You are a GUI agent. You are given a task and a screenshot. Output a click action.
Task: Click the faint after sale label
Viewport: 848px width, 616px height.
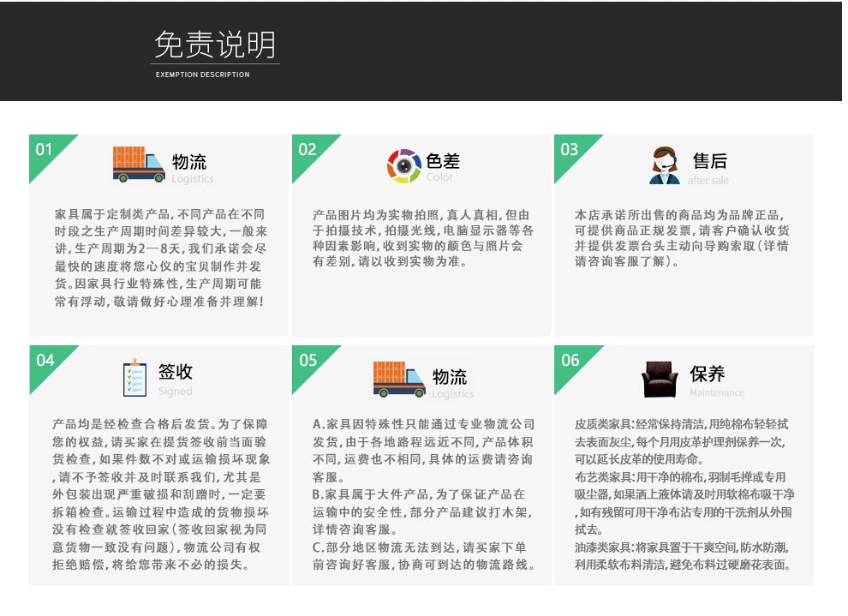[x=708, y=180]
